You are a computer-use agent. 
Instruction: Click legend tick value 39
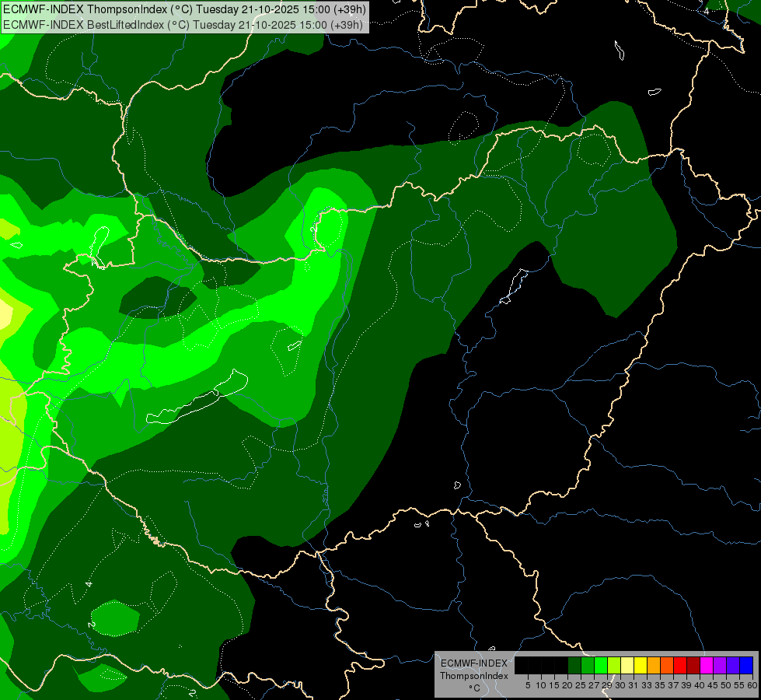(686, 685)
